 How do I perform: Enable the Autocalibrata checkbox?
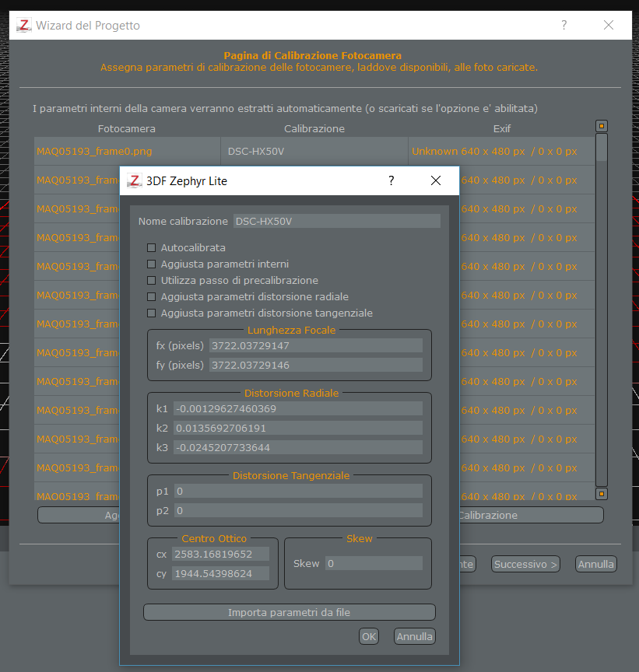point(152,247)
